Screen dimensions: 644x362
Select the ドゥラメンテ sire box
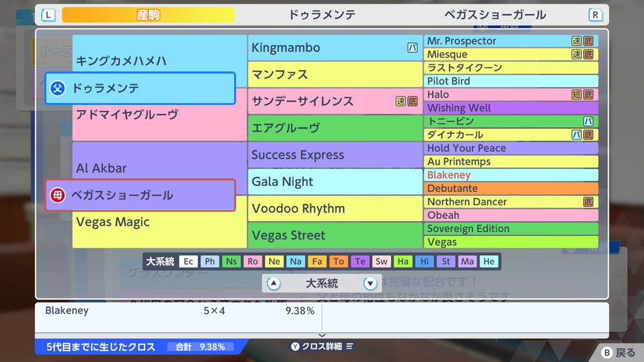(x=140, y=88)
